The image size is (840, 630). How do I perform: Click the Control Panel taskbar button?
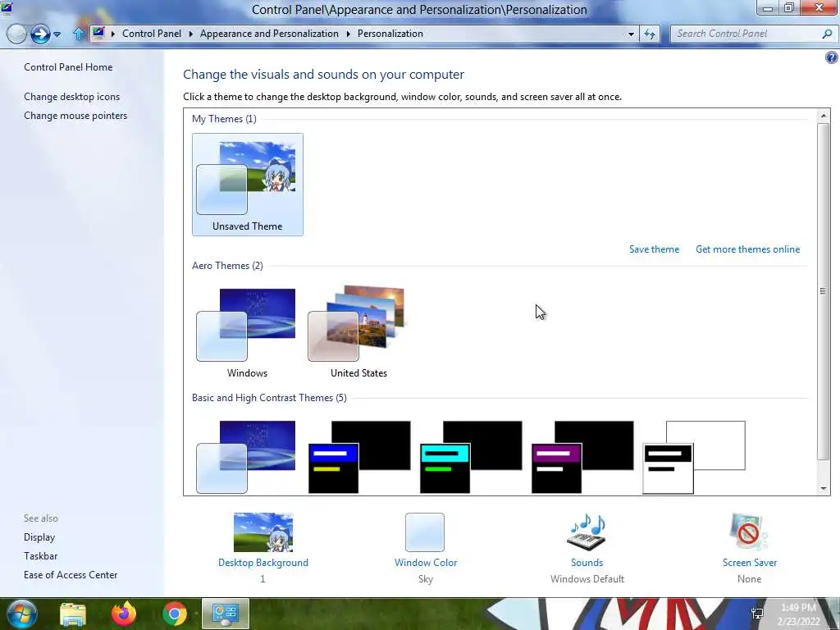[226, 614]
